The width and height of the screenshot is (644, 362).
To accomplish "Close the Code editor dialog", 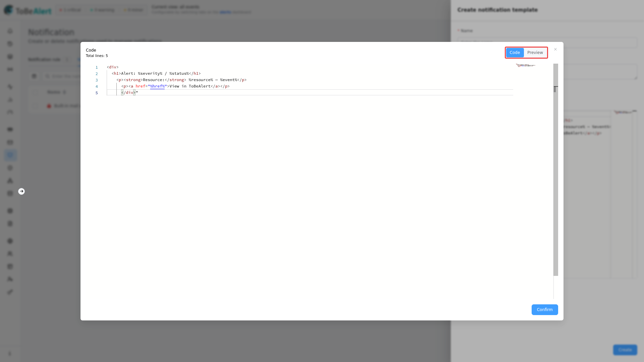I will 555,49.
